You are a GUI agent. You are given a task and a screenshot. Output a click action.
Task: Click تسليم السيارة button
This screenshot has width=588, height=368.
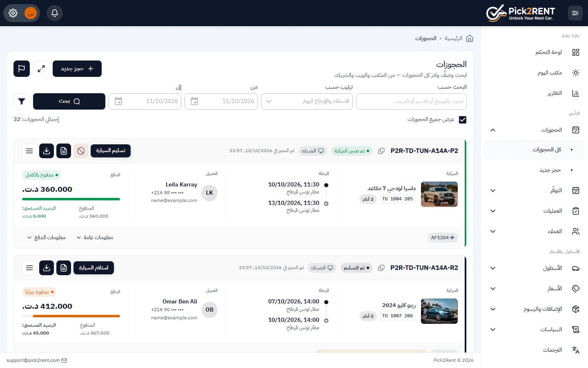111,151
